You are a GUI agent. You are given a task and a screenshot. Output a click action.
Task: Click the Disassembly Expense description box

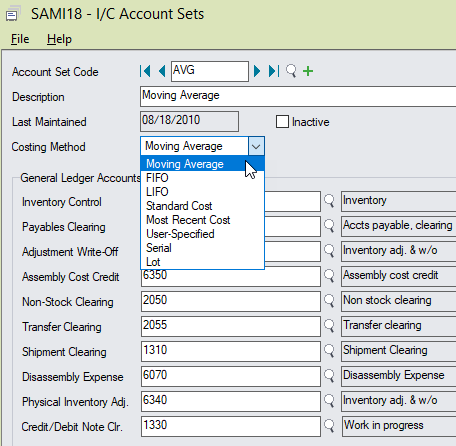click(399, 376)
